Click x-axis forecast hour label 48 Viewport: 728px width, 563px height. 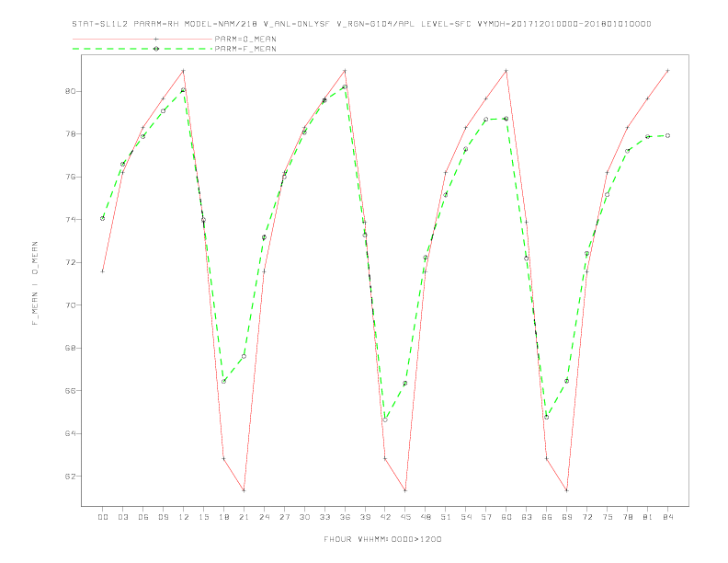pos(426,517)
